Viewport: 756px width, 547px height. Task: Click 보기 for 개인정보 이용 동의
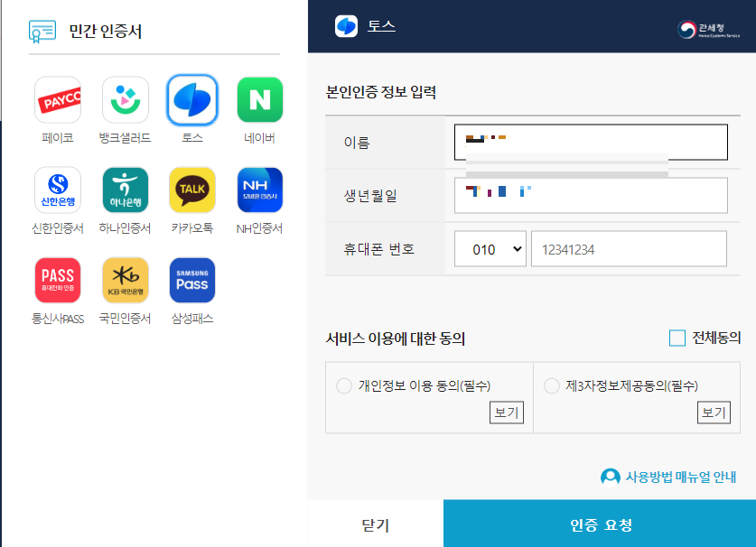pyautogui.click(x=506, y=413)
